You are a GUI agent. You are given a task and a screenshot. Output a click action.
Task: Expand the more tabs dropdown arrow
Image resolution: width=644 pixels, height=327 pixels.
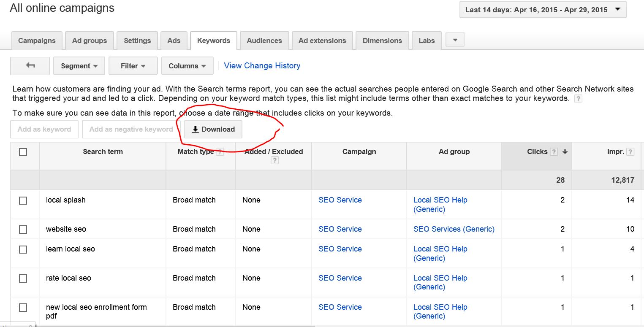pyautogui.click(x=455, y=40)
